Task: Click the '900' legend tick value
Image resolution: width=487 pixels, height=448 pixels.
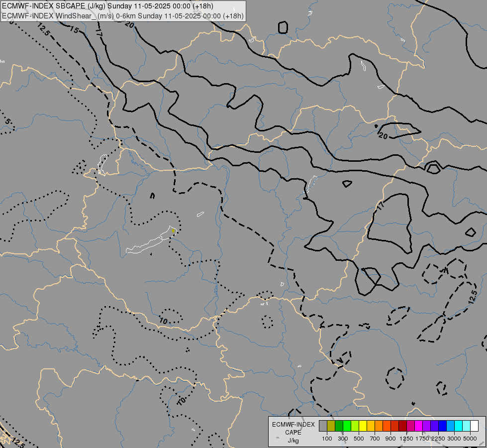Action: pyautogui.click(x=390, y=439)
